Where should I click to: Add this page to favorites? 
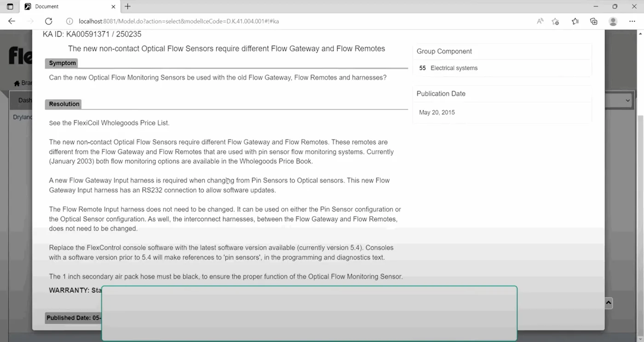click(x=555, y=21)
